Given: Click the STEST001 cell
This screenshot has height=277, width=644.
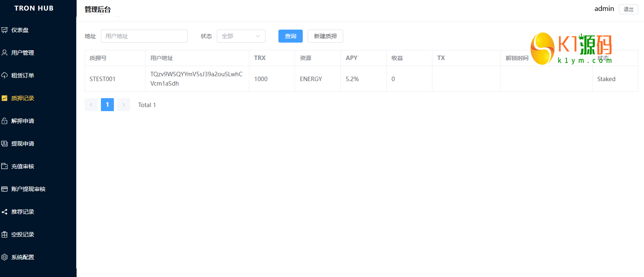Looking at the screenshot, I should (115, 79).
